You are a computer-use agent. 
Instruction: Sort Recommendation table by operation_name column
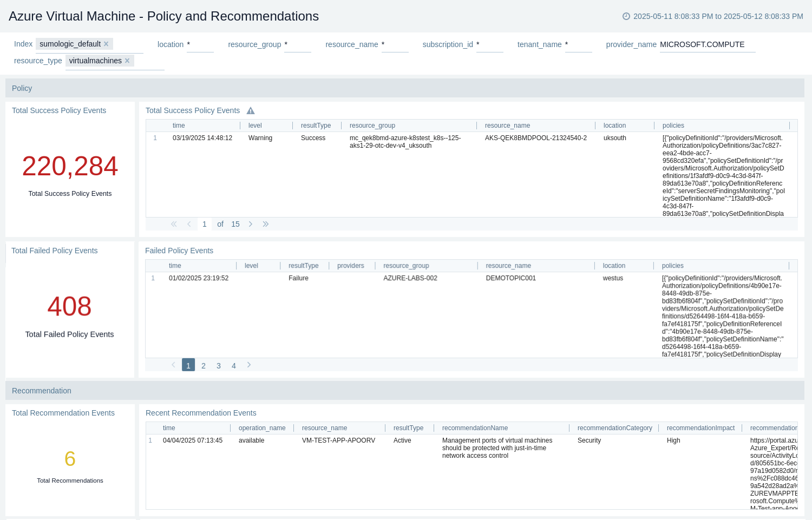click(262, 428)
